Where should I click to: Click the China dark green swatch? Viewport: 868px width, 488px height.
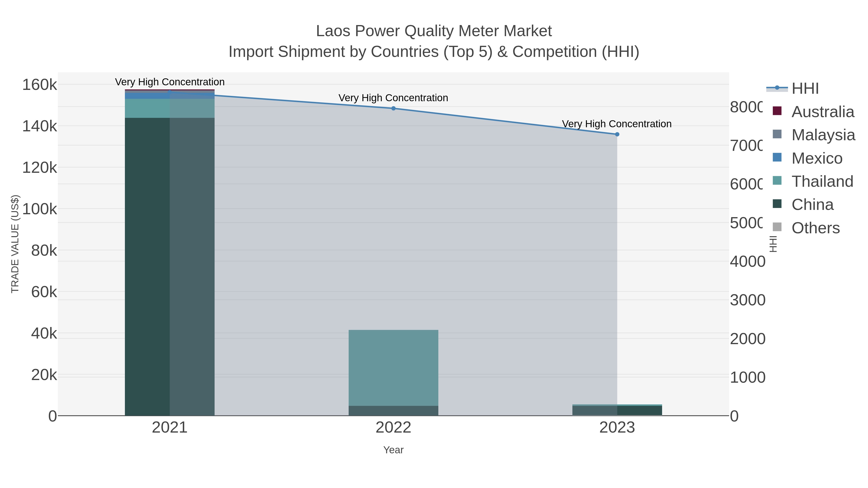point(777,203)
